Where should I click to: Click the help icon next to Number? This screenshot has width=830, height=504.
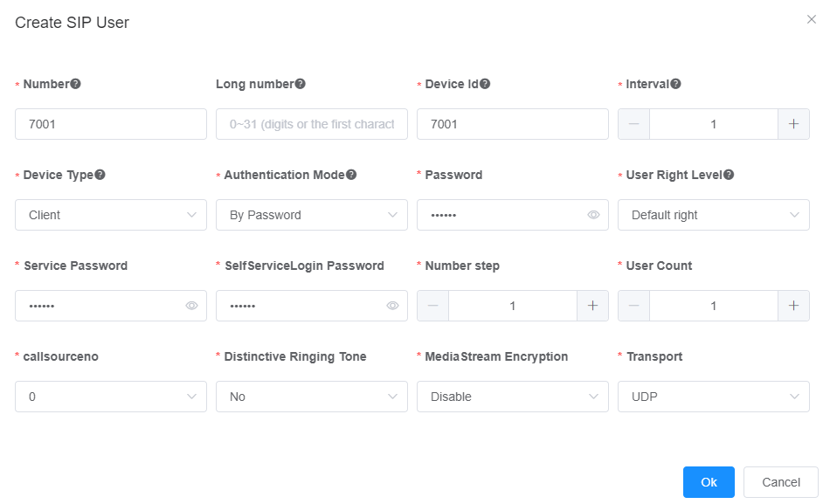pyautogui.click(x=76, y=84)
